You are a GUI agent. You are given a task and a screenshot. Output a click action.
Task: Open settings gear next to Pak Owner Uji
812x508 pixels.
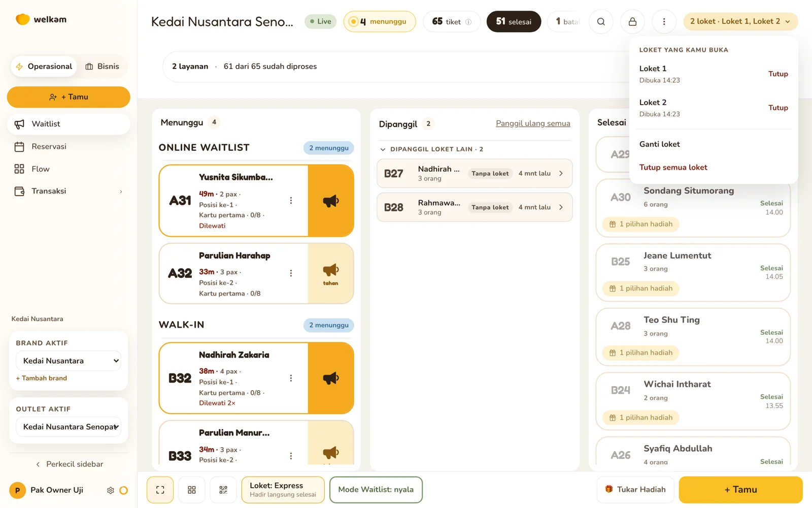110,490
